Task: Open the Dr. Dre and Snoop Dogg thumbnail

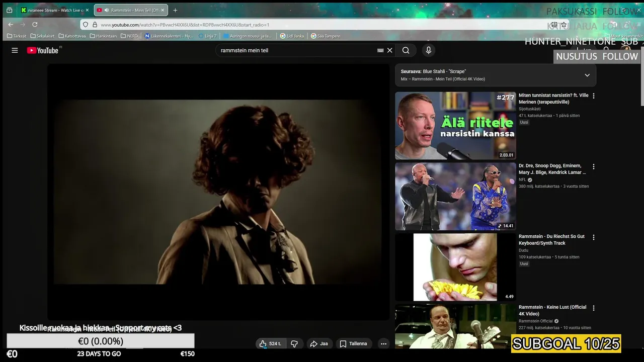Action: click(x=455, y=196)
